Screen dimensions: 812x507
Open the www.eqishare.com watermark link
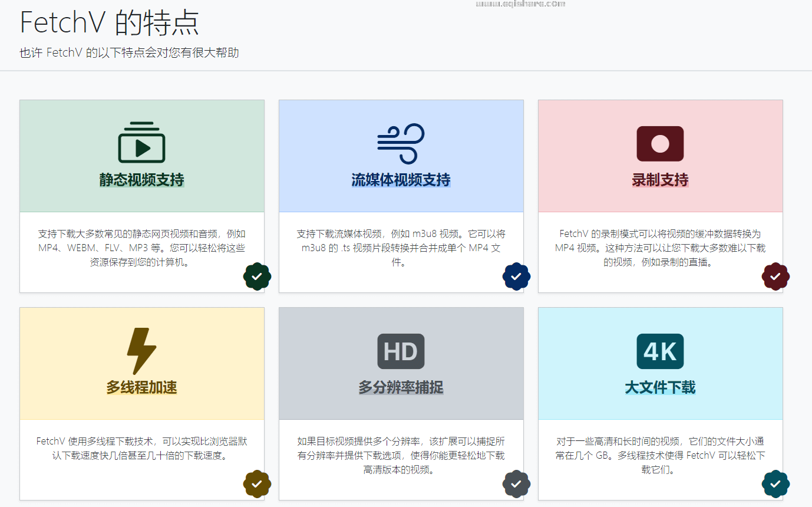[x=520, y=3]
